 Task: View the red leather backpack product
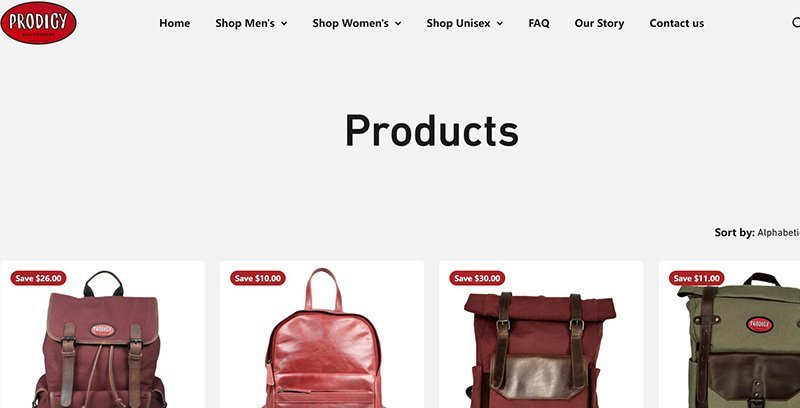click(322, 339)
